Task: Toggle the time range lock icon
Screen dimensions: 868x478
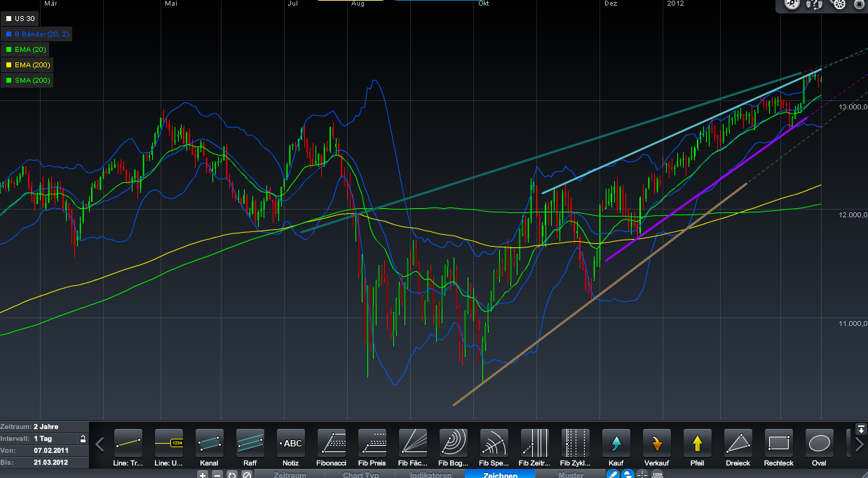Action: click(83, 439)
